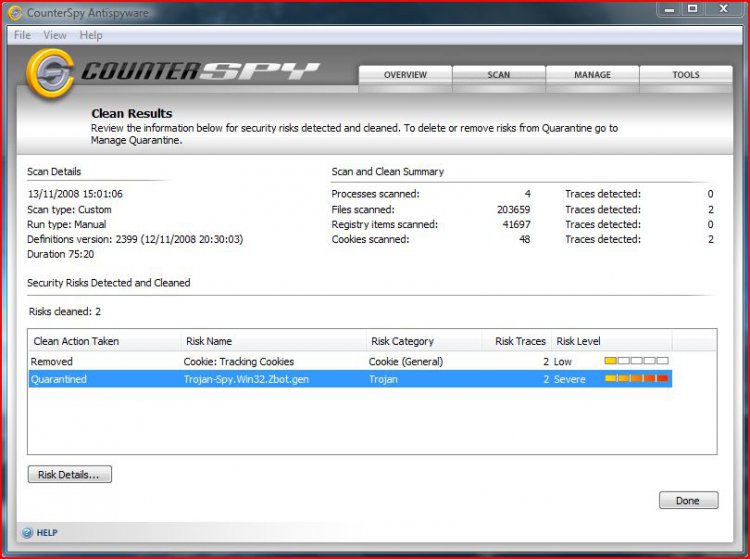Click the HELP link at bottom
This screenshot has width=750, height=559.
[x=47, y=533]
